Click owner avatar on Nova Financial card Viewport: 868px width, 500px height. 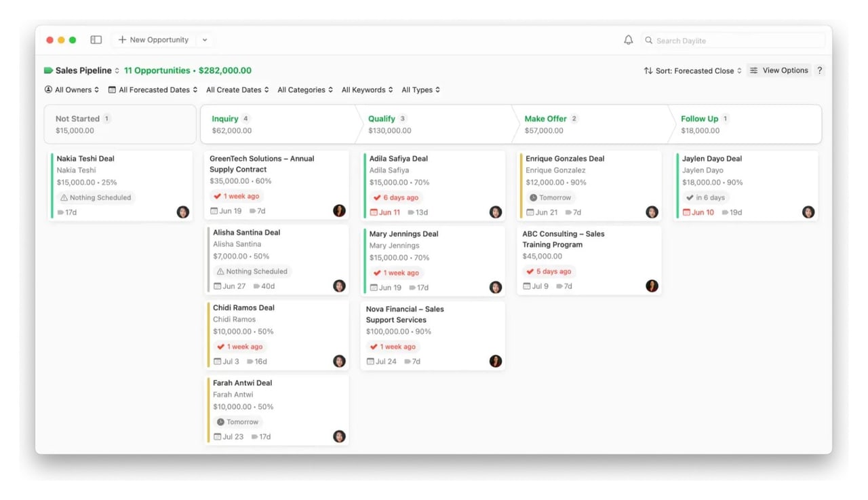coord(496,362)
